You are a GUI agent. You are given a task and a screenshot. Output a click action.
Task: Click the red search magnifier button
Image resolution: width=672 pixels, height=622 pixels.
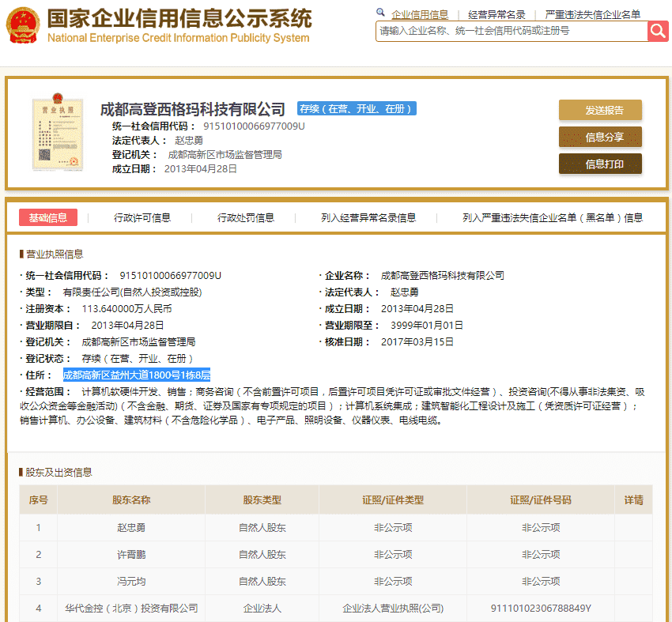(658, 32)
